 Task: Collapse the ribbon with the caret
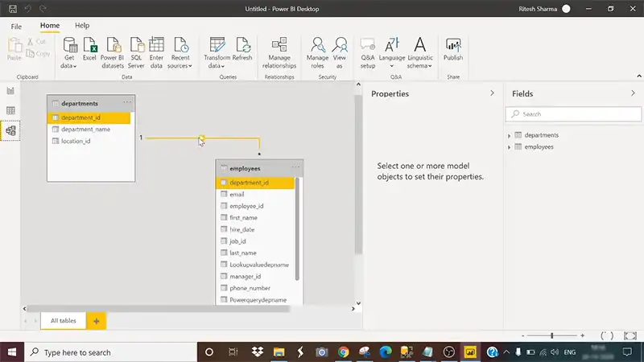pyautogui.click(x=639, y=76)
